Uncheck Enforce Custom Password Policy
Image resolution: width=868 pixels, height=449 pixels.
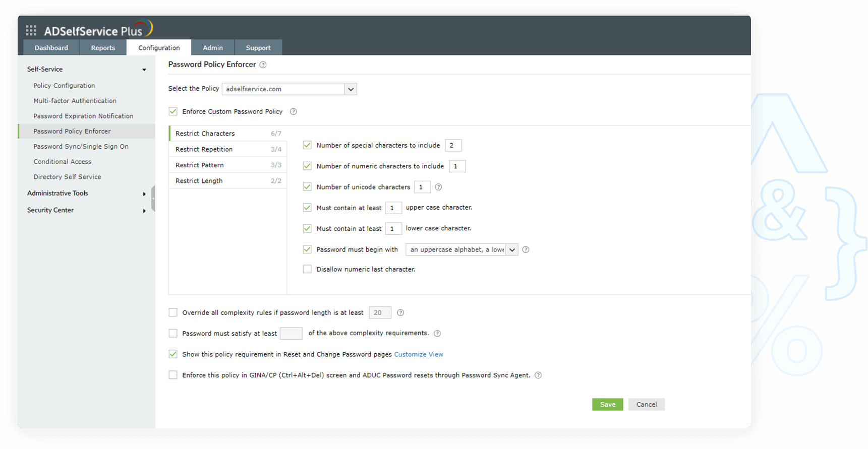pyautogui.click(x=173, y=111)
